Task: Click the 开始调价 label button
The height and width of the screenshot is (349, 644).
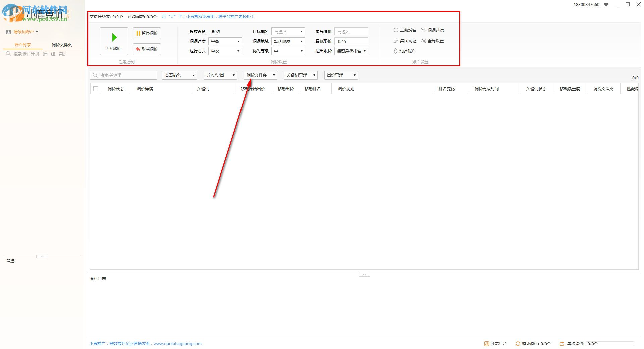Action: pyautogui.click(x=114, y=49)
